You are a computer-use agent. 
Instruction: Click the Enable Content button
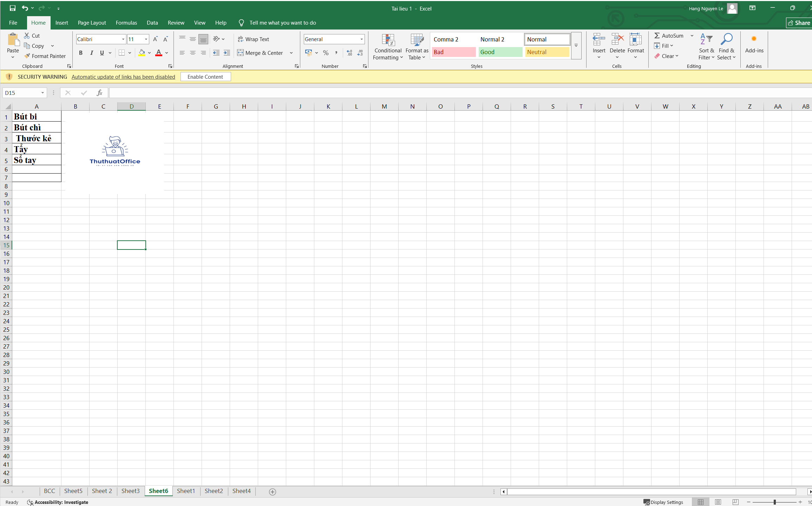tap(205, 77)
